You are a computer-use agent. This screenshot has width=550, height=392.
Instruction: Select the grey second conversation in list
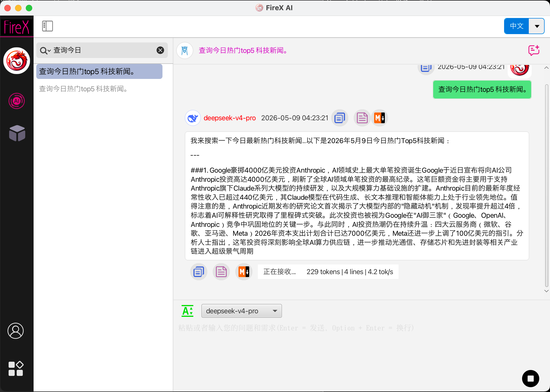(99, 89)
